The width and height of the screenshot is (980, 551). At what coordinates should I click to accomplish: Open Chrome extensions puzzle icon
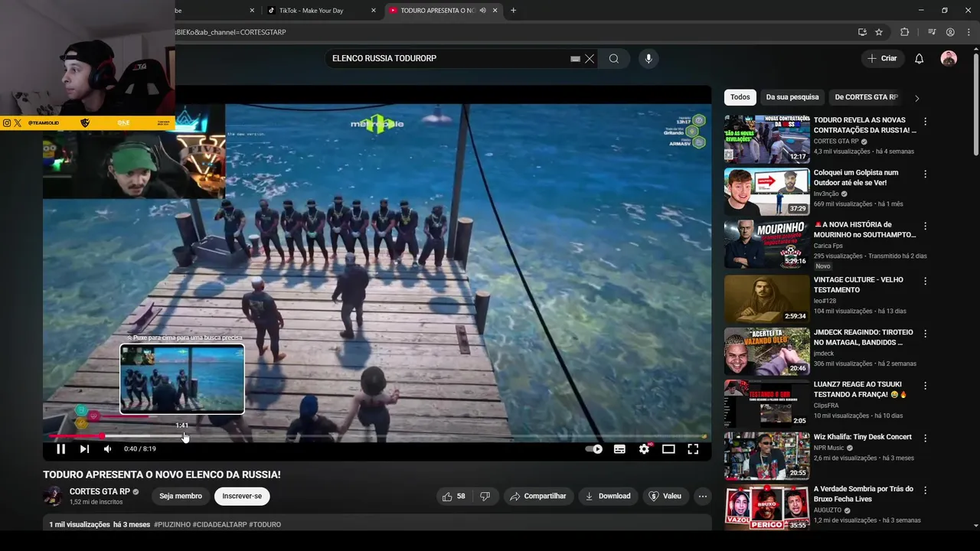(x=904, y=32)
